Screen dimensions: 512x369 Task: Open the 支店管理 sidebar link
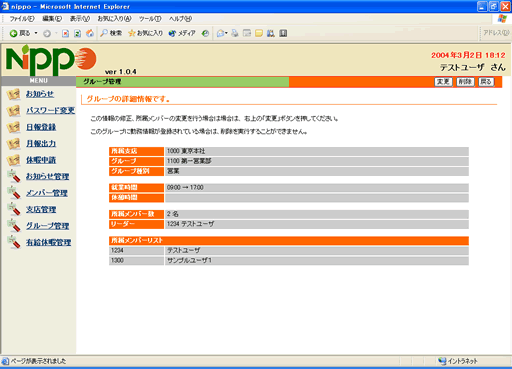point(41,209)
